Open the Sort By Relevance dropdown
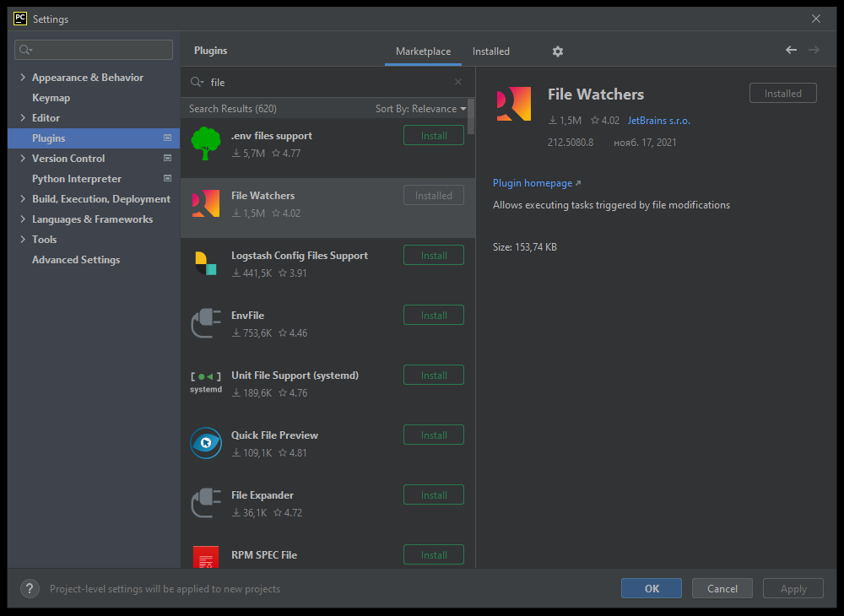Viewport: 844px width, 616px height. tap(420, 108)
